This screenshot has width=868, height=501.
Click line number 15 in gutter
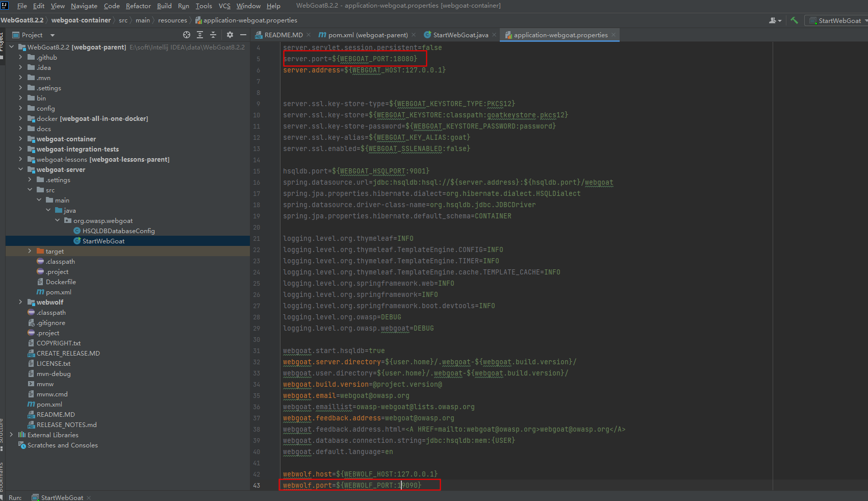click(x=257, y=171)
